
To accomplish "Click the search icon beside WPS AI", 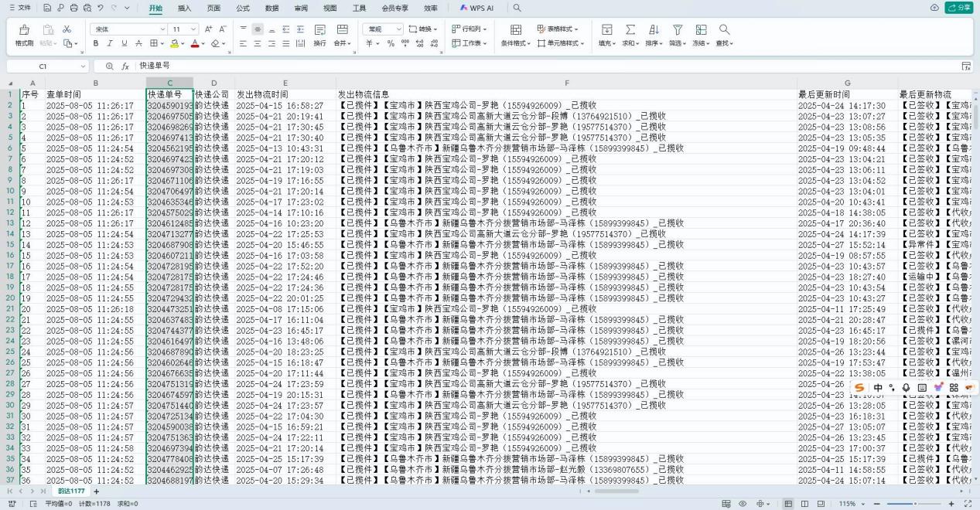I will [517, 8].
